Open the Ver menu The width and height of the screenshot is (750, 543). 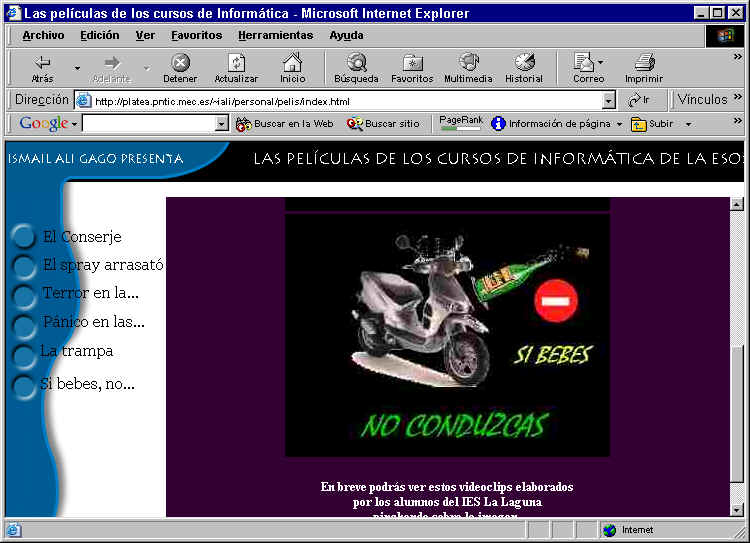click(x=145, y=35)
